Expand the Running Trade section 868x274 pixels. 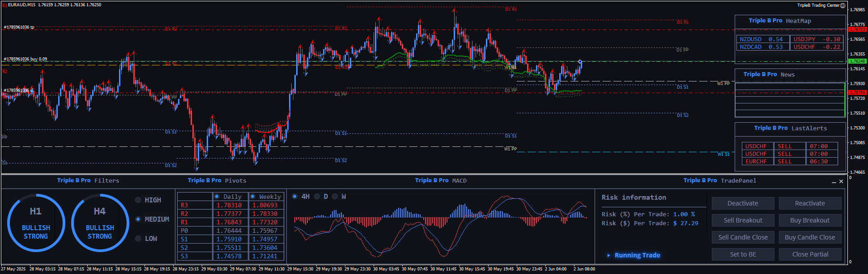click(637, 255)
